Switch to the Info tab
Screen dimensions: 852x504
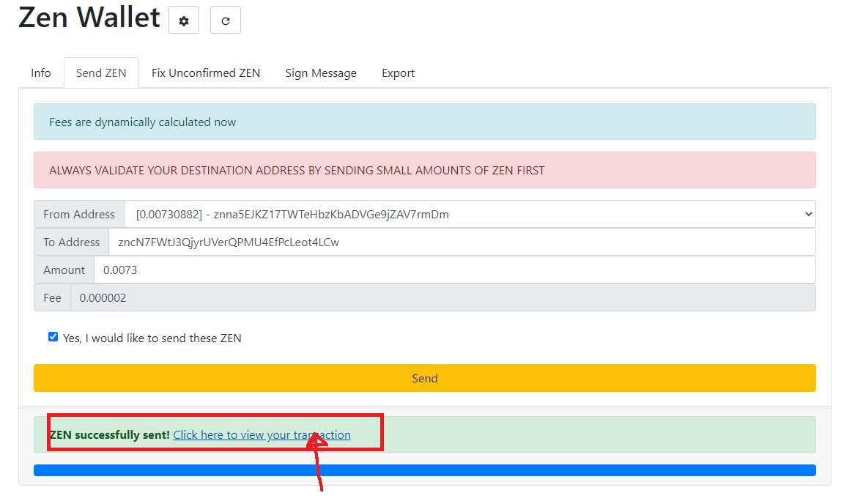(41, 73)
